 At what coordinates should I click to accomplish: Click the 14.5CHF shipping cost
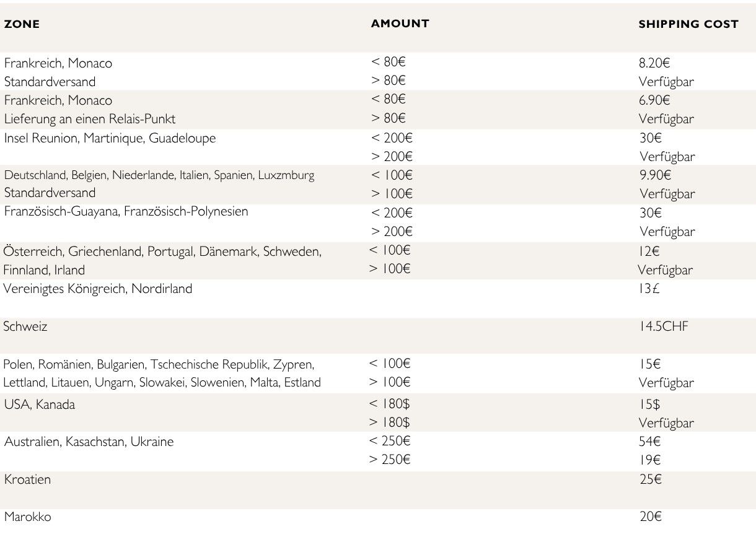click(x=664, y=326)
